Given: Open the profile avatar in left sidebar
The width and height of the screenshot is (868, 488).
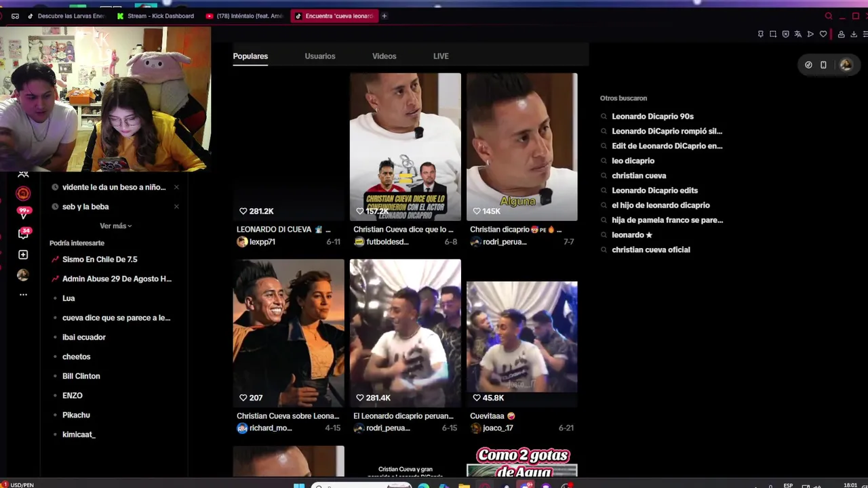Looking at the screenshot, I should (23, 275).
